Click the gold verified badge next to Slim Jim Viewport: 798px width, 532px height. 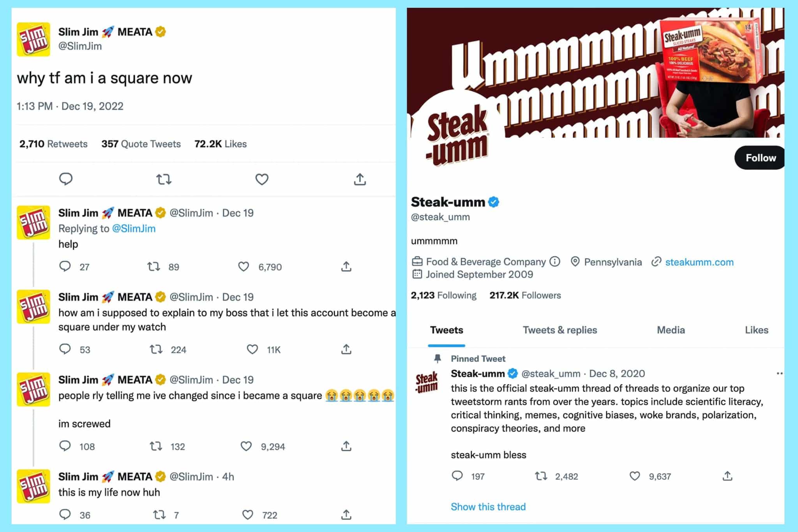(159, 32)
